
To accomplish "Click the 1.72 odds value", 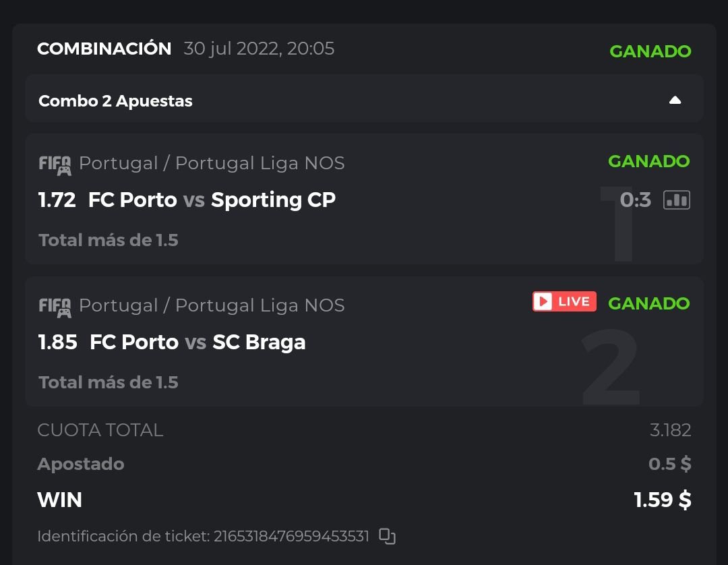I will [x=57, y=200].
